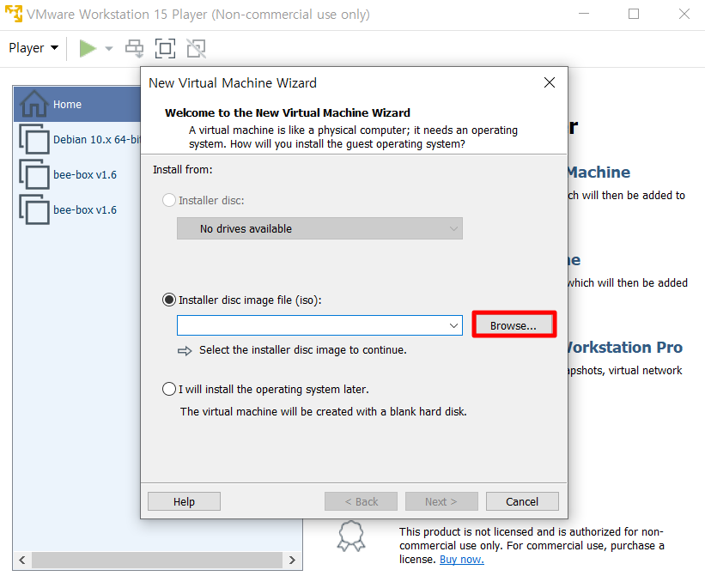Expand the power options dropdown arrow
The width and height of the screenshot is (705, 588).
tap(109, 49)
